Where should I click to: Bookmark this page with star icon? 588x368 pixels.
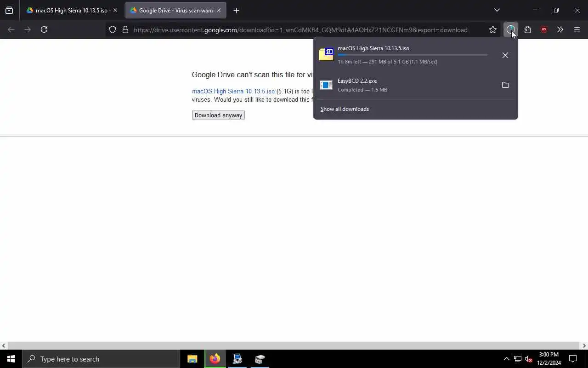coord(493,30)
